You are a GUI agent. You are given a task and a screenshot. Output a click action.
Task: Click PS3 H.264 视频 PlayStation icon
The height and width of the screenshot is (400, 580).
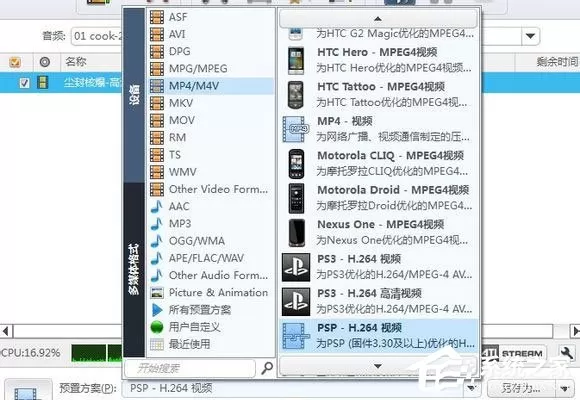tap(296, 268)
